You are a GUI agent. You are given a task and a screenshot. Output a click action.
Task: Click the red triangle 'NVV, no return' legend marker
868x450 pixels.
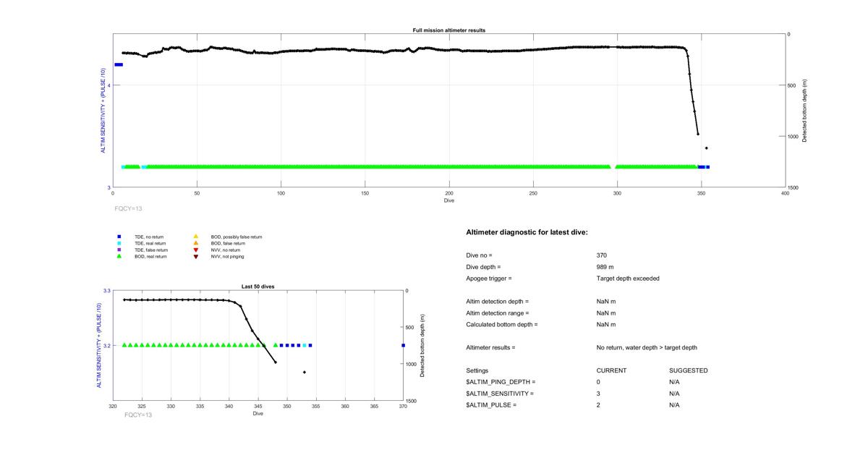196,250
